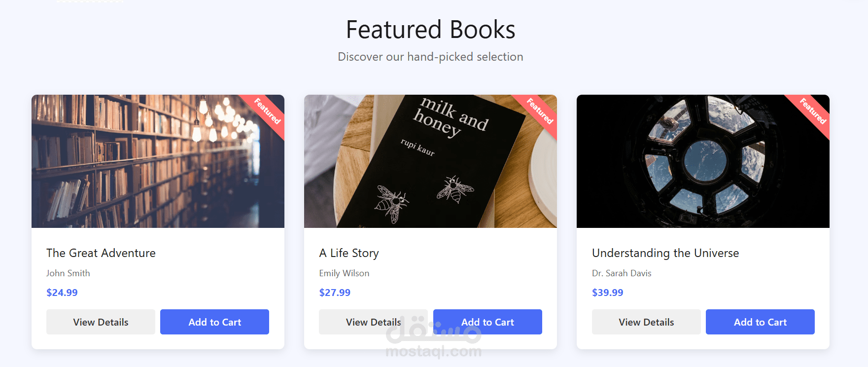Click the Understanding the Universe title
Viewport: 868px width, 367px height.
(665, 253)
